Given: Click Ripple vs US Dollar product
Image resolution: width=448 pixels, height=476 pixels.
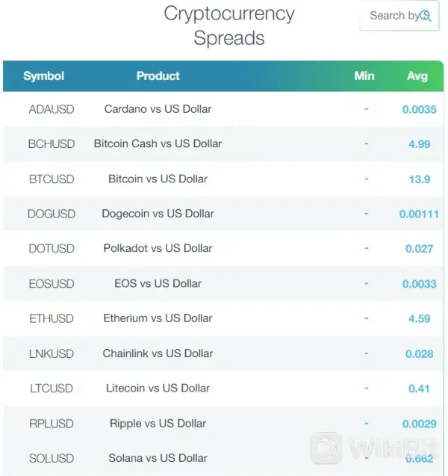Looking at the screenshot, I should (x=158, y=423).
